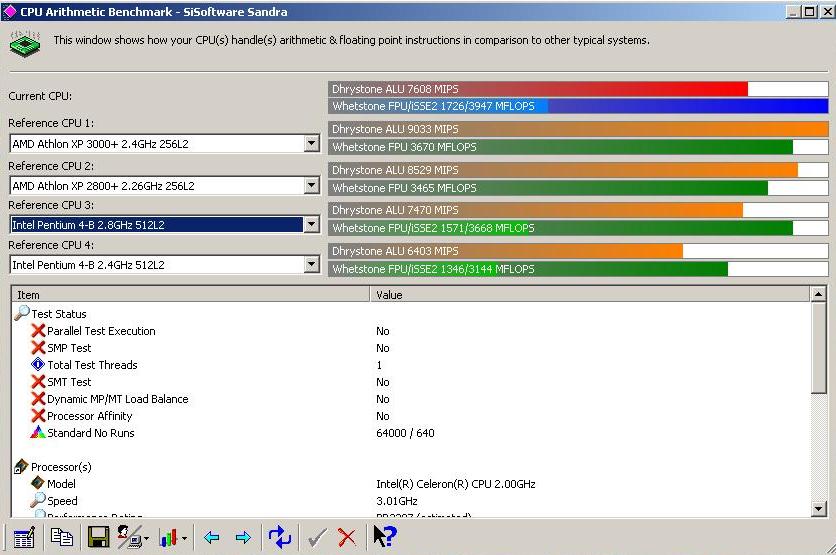Viewport: 836px width, 555px height.
Task: Select the 'Parallel Test Execution' row text
Action: 101,331
